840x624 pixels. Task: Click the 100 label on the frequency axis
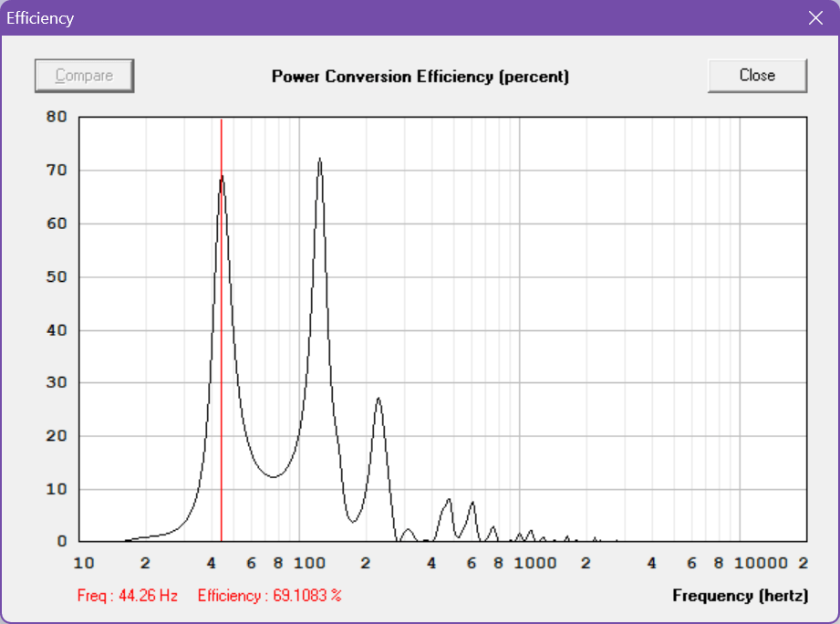click(310, 563)
